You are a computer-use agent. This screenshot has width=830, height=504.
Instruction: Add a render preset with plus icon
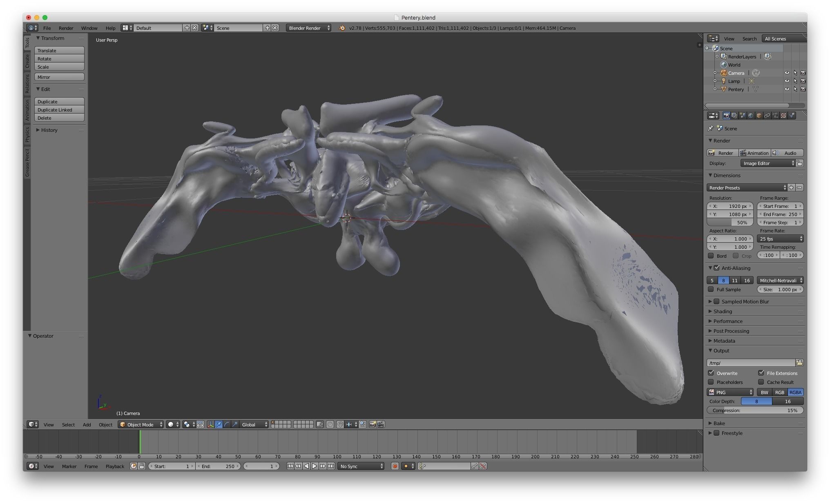click(791, 187)
